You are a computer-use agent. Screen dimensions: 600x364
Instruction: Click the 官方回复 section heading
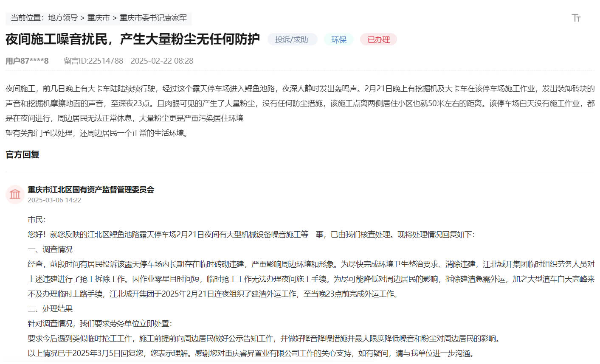point(21,154)
